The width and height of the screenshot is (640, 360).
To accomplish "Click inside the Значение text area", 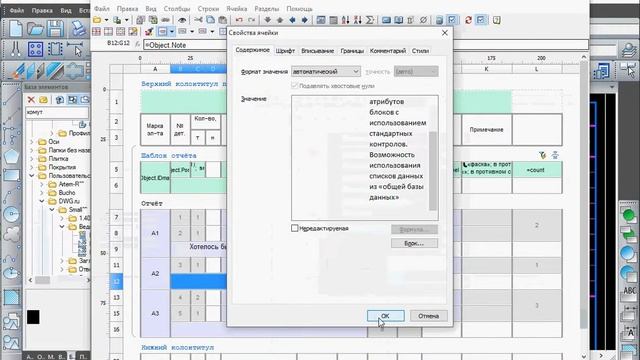I will [360, 158].
